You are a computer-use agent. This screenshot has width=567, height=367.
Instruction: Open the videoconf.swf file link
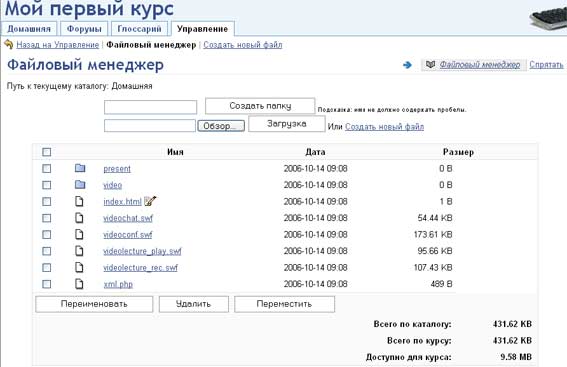(x=128, y=235)
